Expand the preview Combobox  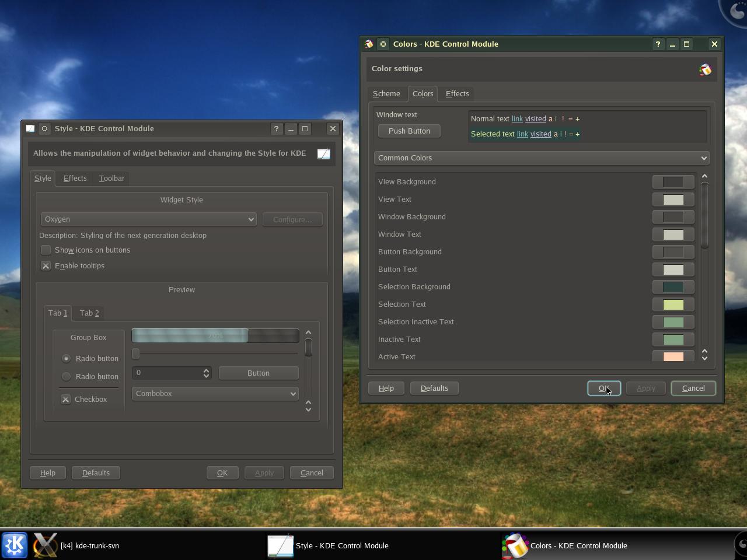pyautogui.click(x=215, y=394)
